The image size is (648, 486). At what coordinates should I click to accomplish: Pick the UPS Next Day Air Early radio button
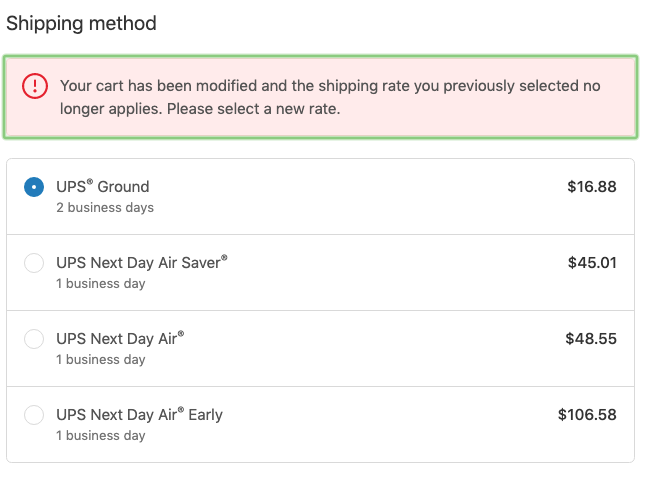34,415
